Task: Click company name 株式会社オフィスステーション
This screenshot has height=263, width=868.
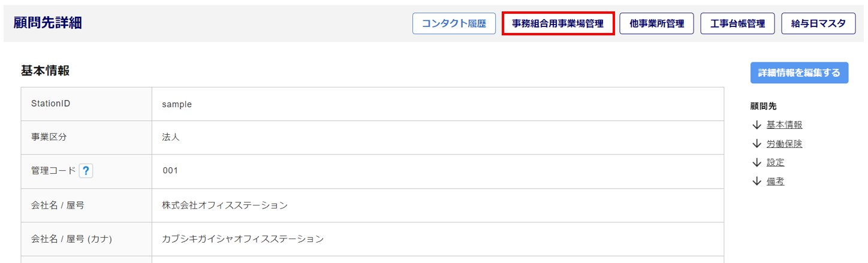Action: click(x=225, y=205)
